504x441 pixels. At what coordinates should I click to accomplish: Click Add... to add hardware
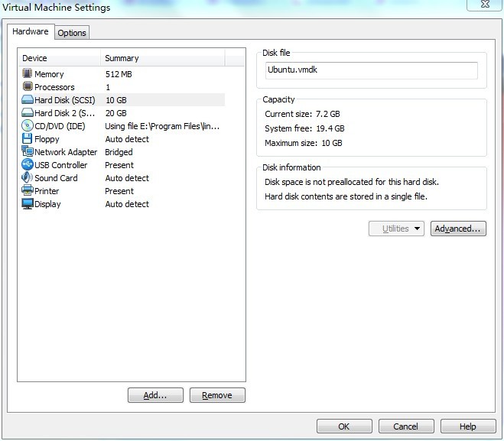[x=155, y=395]
